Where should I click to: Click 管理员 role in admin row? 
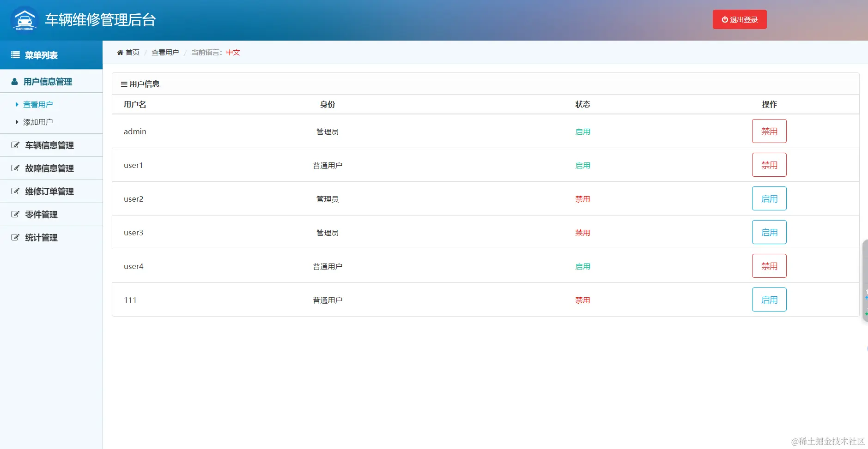328,132
